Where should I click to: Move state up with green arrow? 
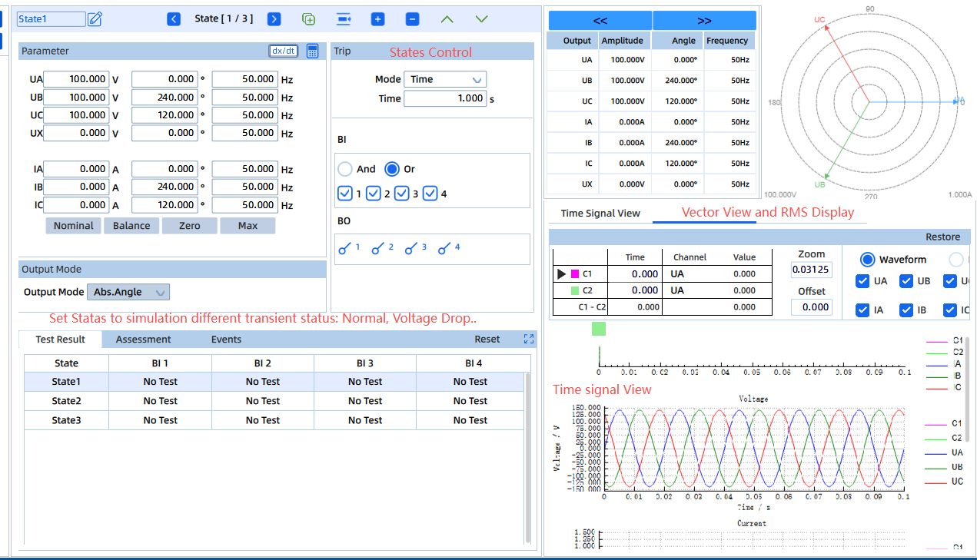coord(447,19)
